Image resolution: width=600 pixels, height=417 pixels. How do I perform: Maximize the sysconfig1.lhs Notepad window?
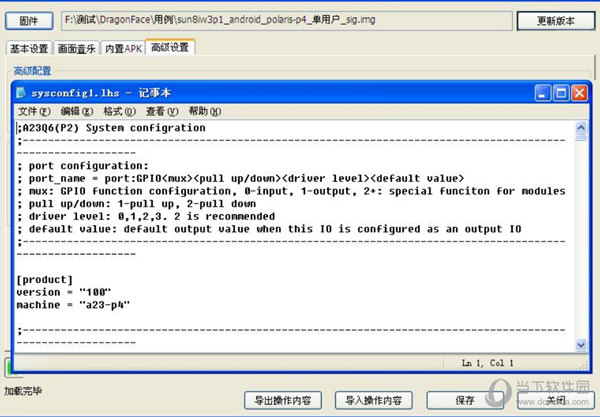click(561, 93)
